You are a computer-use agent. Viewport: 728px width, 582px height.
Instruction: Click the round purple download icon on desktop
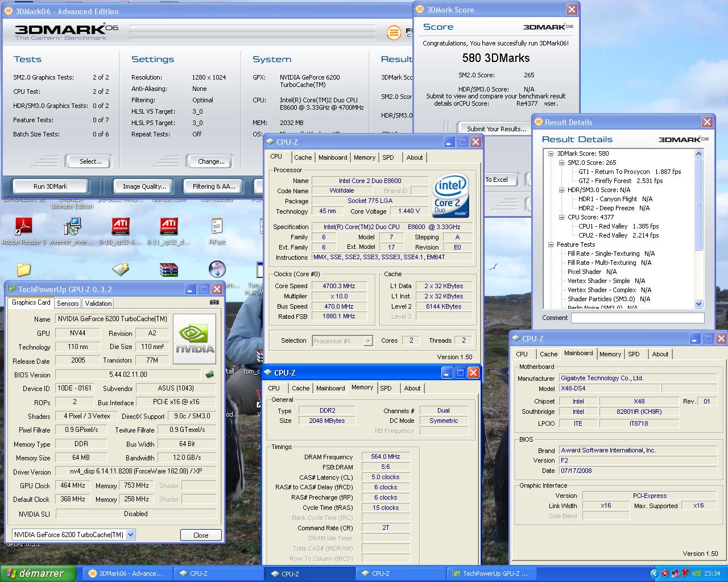[217, 269]
